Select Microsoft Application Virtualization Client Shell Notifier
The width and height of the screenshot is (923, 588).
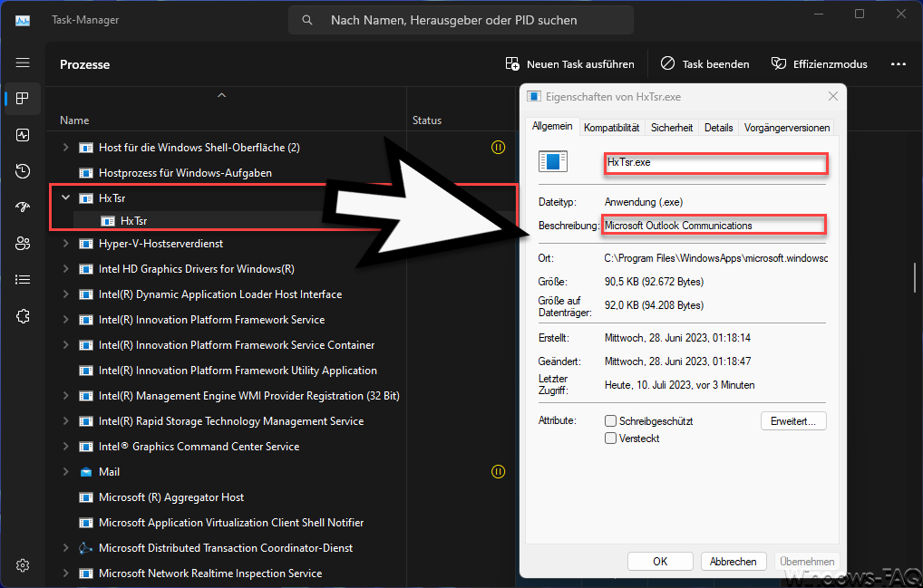(283, 523)
